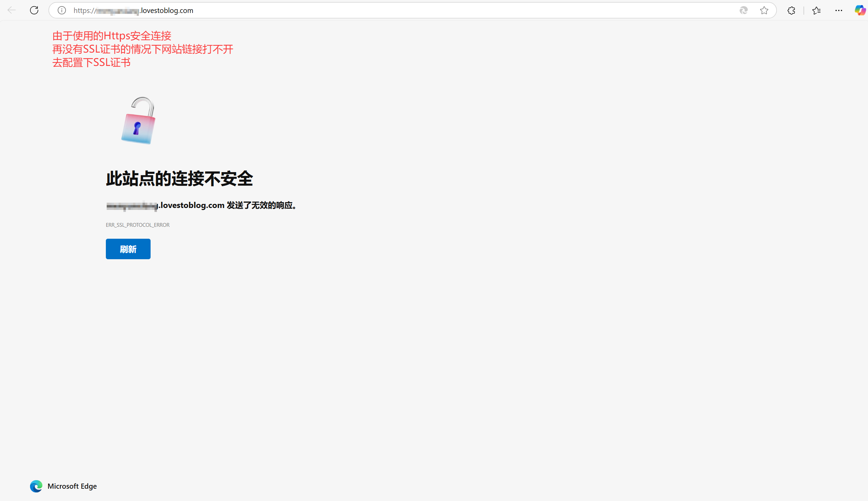View site information via the info icon

pos(61,10)
